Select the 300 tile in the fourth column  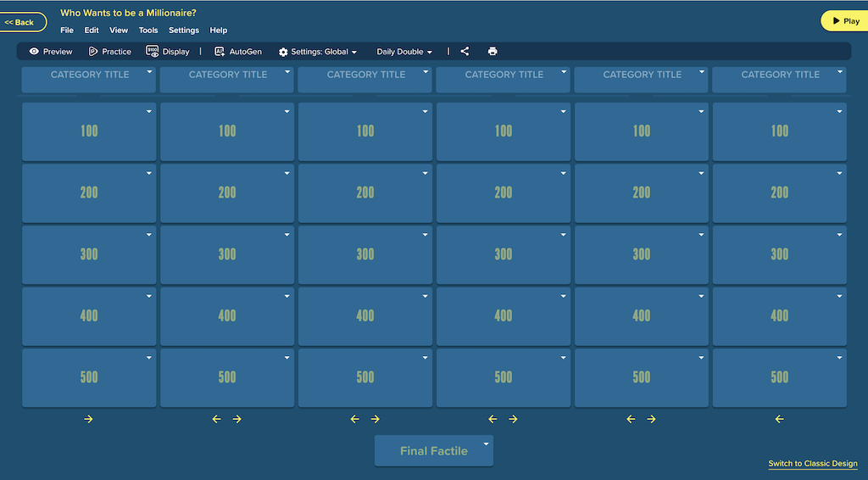[x=504, y=254]
